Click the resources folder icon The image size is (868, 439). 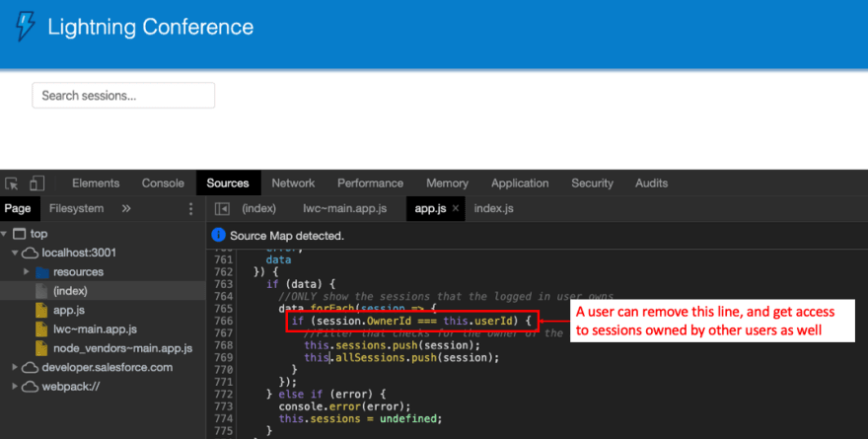(x=42, y=272)
